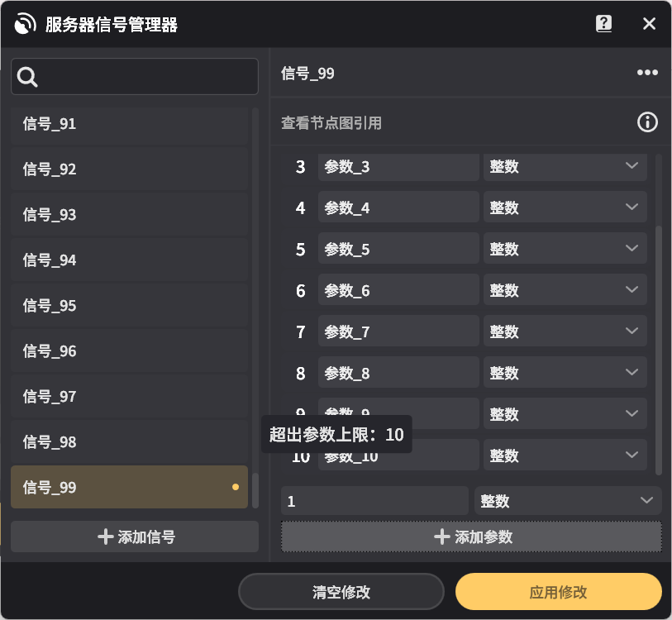Click the plus icon on 添加信号

(x=106, y=537)
